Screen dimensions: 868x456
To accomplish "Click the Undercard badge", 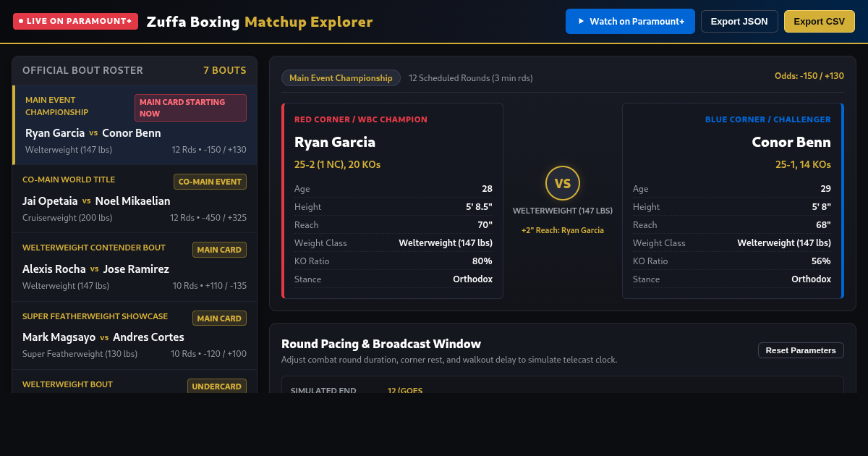I will coord(217,387).
